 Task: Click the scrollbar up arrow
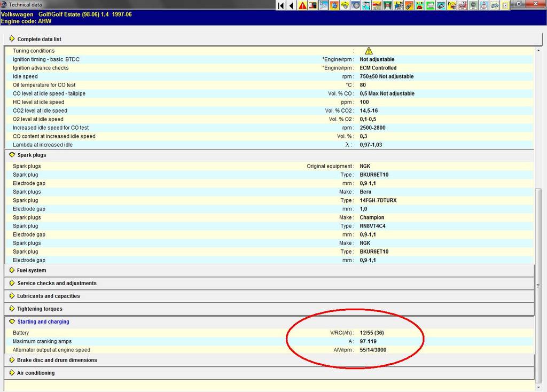coord(538,51)
